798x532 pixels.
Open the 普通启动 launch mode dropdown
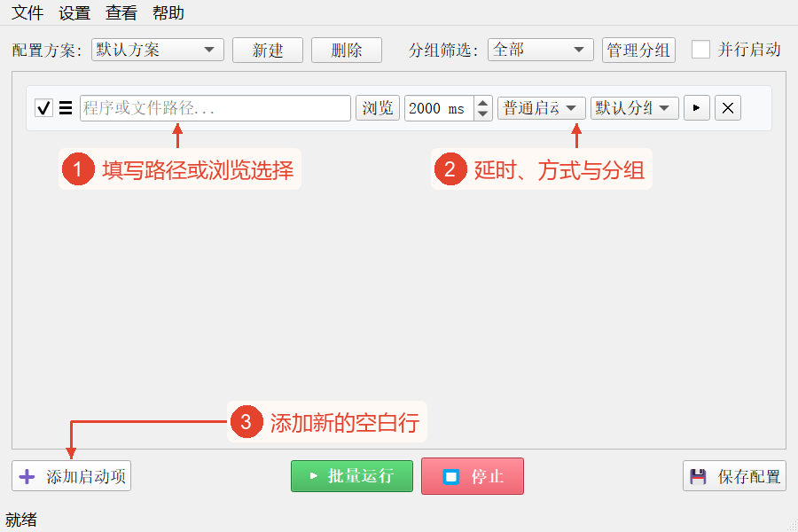[542, 108]
